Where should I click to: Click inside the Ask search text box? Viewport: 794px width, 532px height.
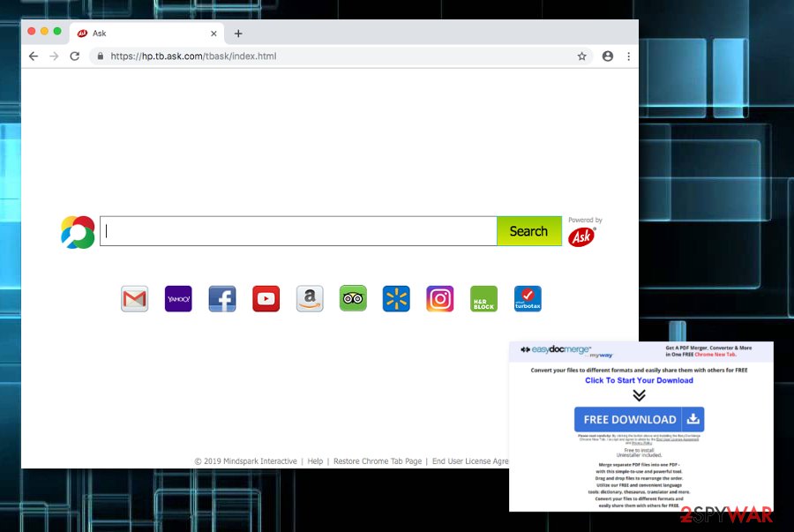pos(298,231)
